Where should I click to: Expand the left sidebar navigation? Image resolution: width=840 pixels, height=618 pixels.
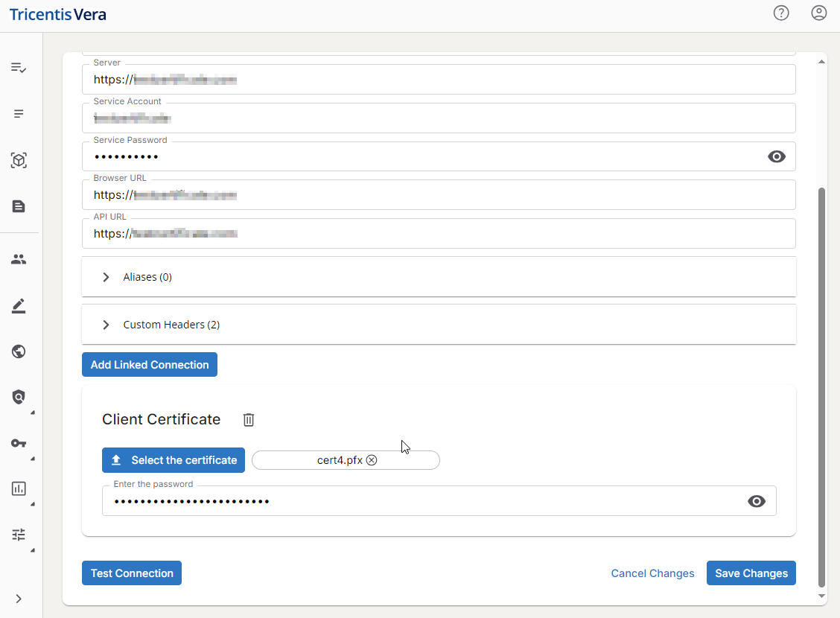tap(19, 599)
